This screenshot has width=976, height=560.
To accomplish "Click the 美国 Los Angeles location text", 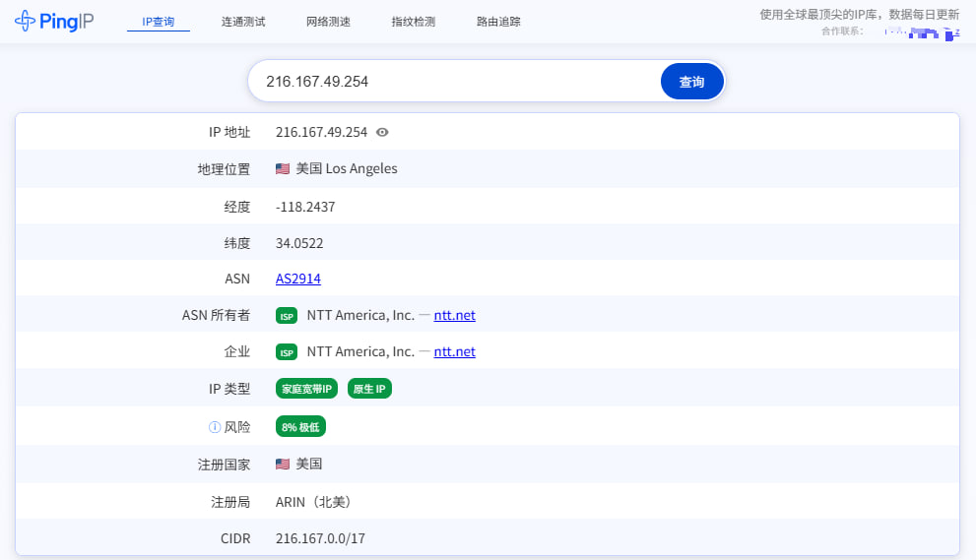I will tap(346, 168).
